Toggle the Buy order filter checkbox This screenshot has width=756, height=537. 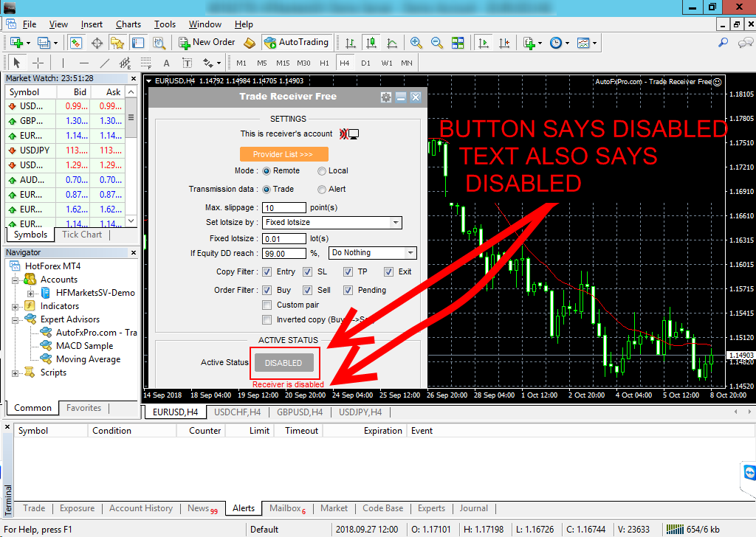pos(267,290)
